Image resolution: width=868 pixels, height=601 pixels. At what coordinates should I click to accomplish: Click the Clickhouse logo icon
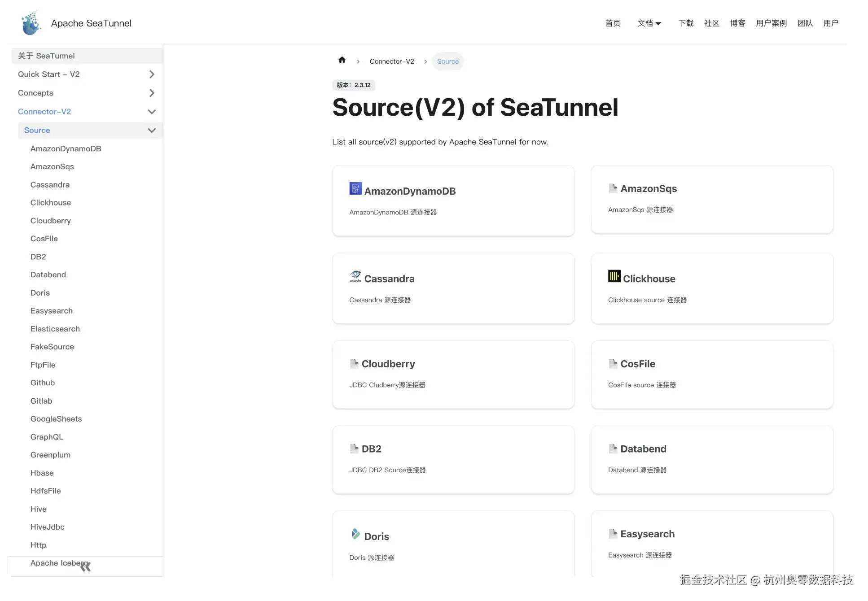614,276
